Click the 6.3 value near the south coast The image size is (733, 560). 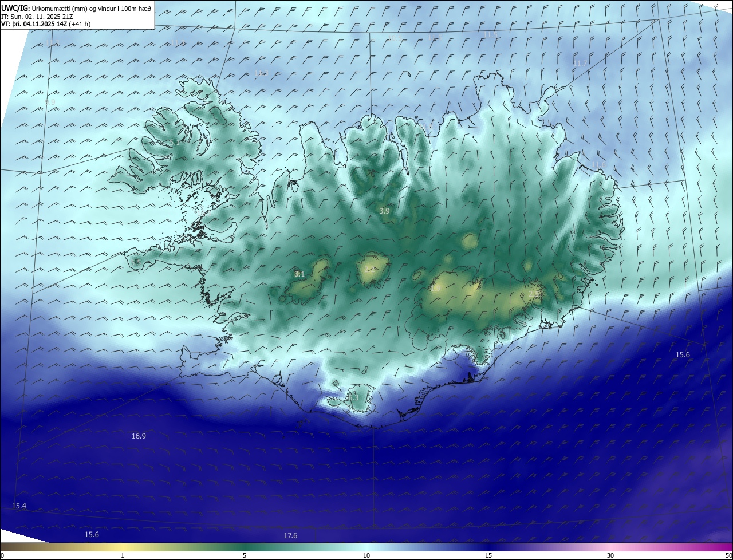(x=353, y=397)
